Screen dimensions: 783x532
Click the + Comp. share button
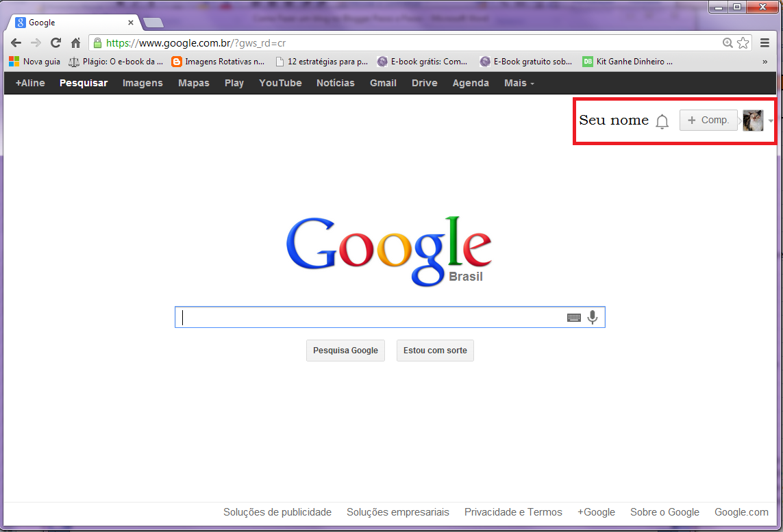[708, 121]
